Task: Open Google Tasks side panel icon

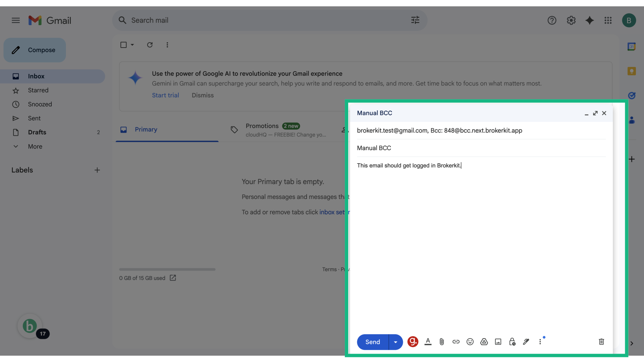Action: pos(632,96)
